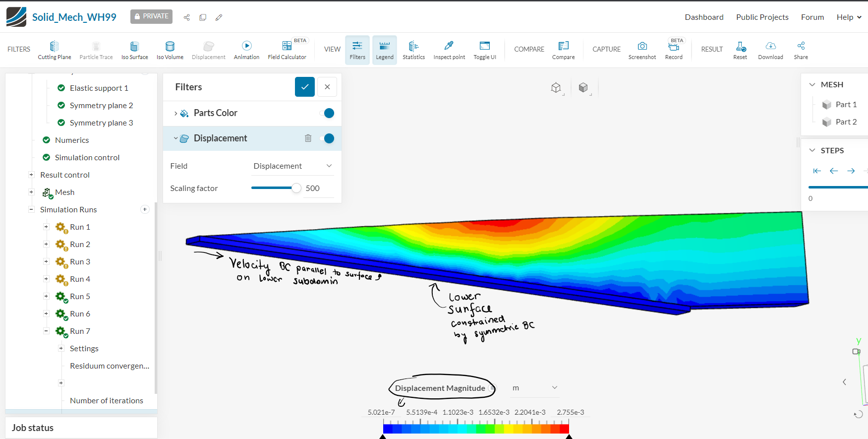This screenshot has width=868, height=439.
Task: Download the simulation results
Action: 770,50
